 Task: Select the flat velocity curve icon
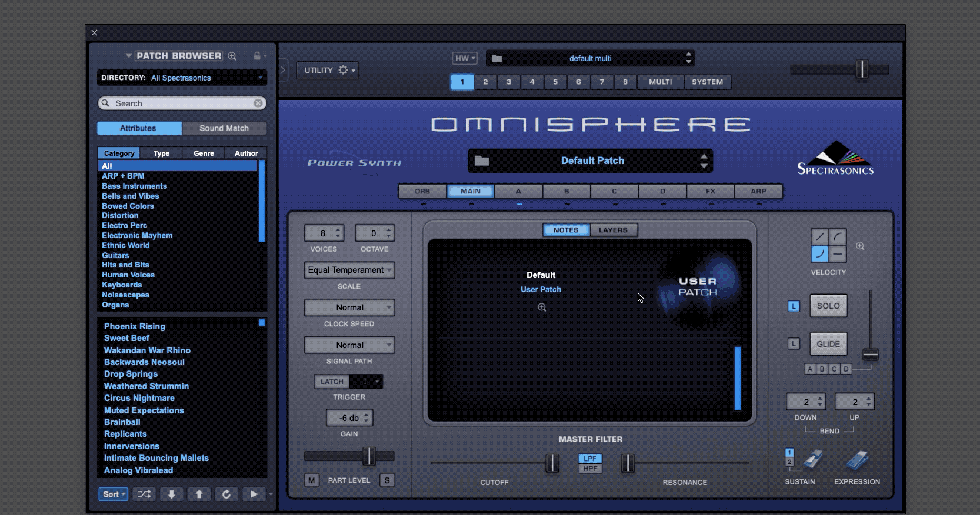(838, 254)
